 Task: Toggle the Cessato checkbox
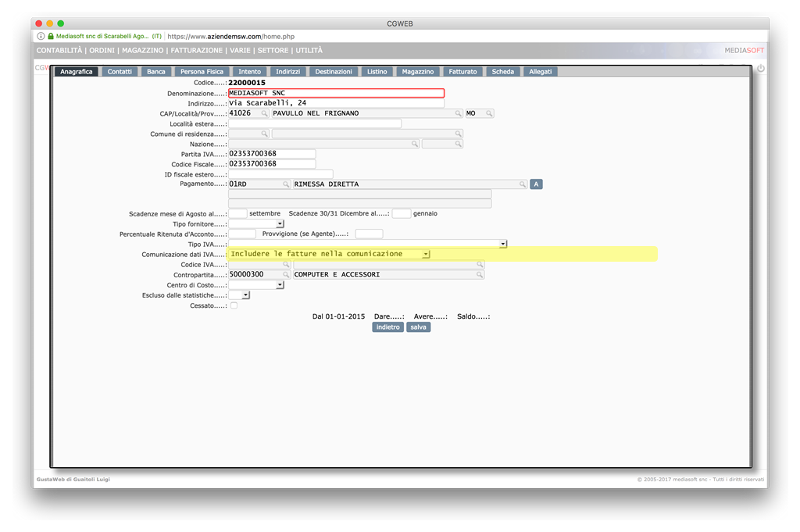click(x=234, y=305)
